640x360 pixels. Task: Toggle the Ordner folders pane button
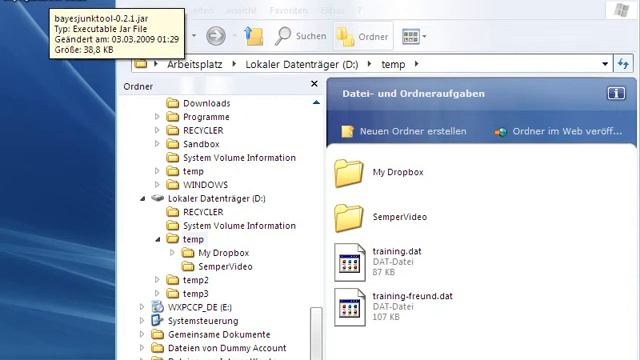point(363,36)
